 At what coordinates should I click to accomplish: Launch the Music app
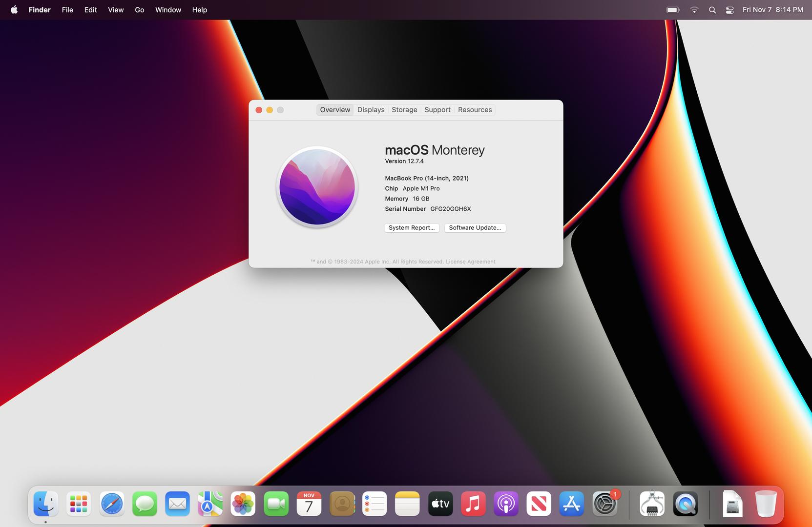click(x=473, y=504)
